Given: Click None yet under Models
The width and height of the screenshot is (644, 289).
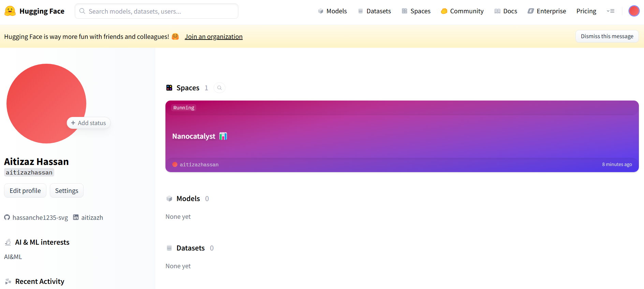Looking at the screenshot, I should tap(178, 217).
